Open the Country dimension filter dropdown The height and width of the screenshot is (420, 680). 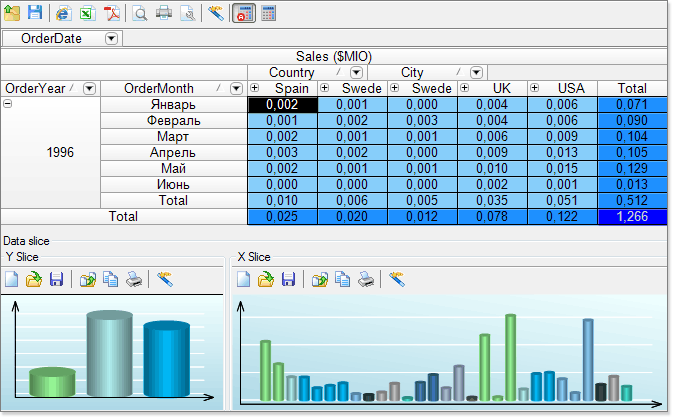[x=356, y=72]
